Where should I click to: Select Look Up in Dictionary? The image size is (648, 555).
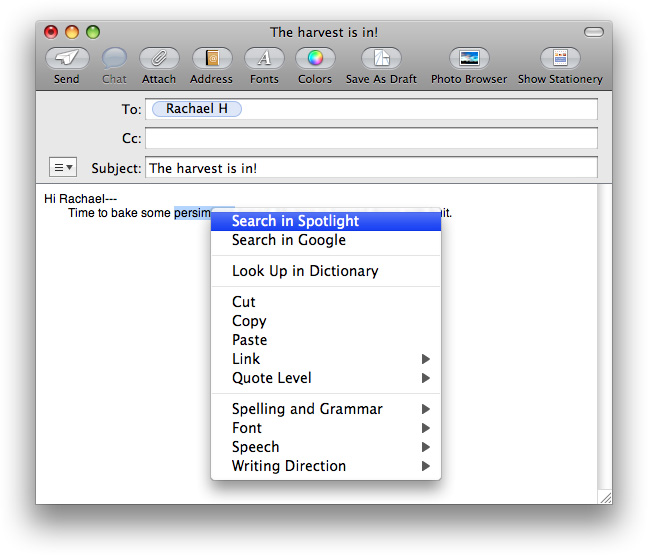(326, 271)
